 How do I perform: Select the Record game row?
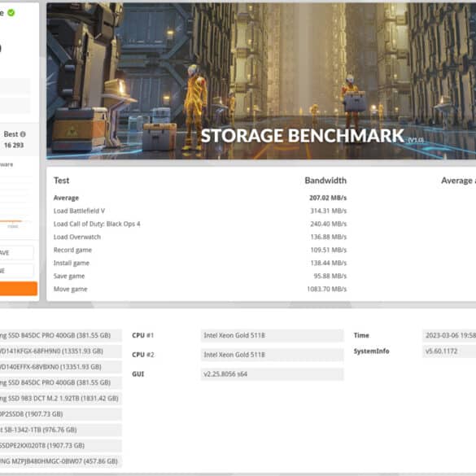click(72, 250)
